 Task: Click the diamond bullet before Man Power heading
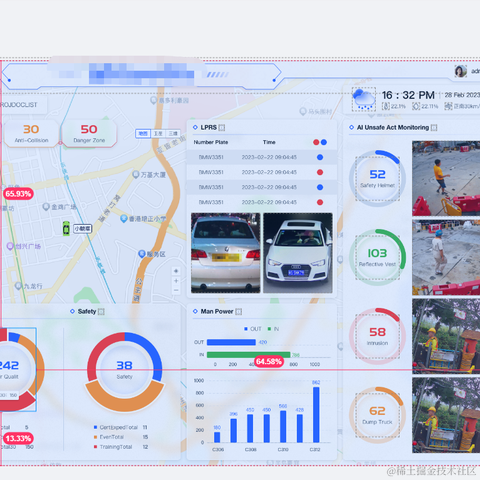click(195, 311)
